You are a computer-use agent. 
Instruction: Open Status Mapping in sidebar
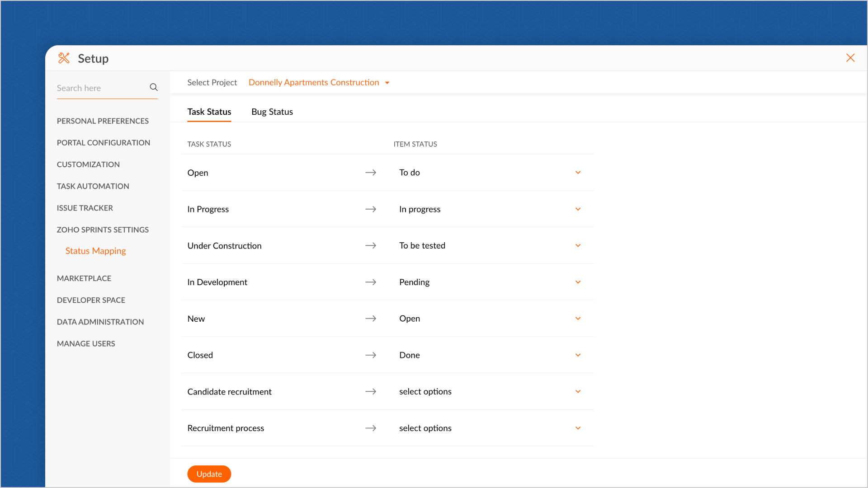point(95,251)
